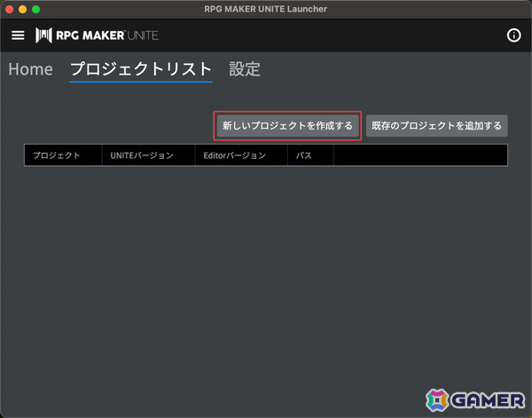Open the 設定 tab
532x418 pixels.
pyautogui.click(x=245, y=69)
